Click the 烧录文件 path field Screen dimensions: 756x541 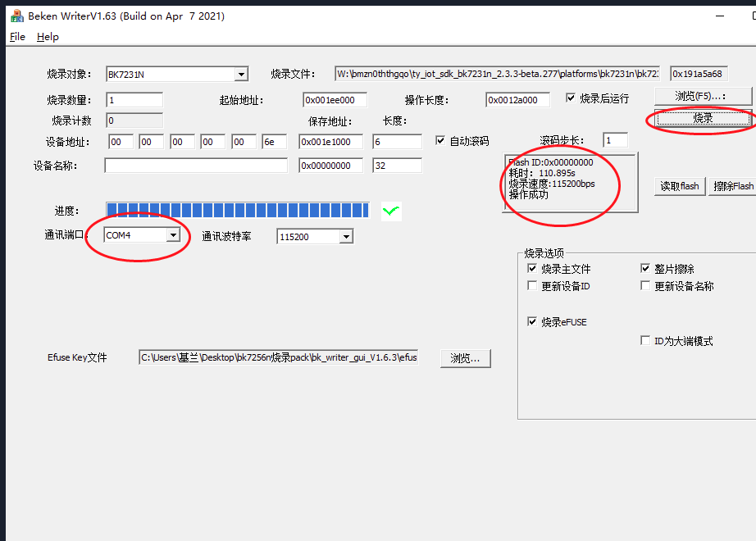coord(497,74)
